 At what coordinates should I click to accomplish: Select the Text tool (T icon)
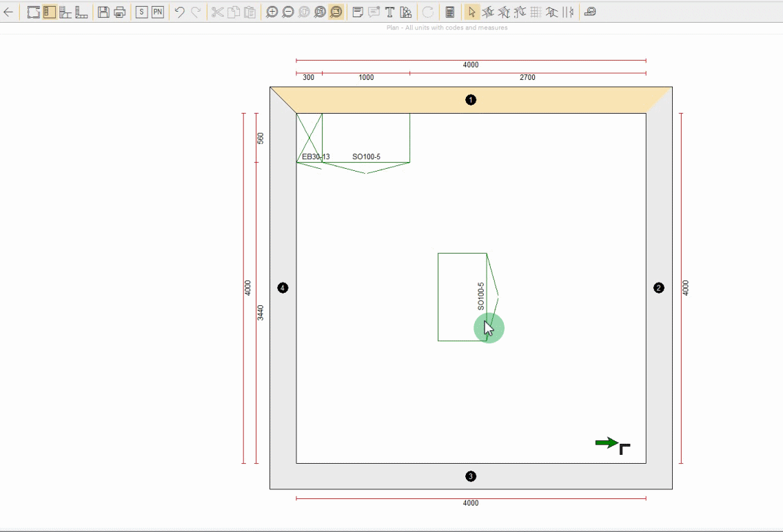[389, 12]
